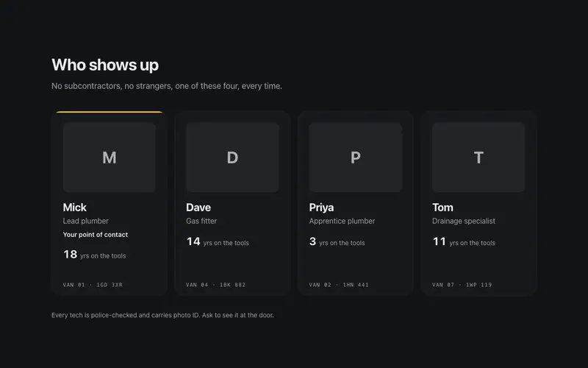The width and height of the screenshot is (588, 368).
Task: Select the 'Lead plumber' role text
Action: pos(85,222)
